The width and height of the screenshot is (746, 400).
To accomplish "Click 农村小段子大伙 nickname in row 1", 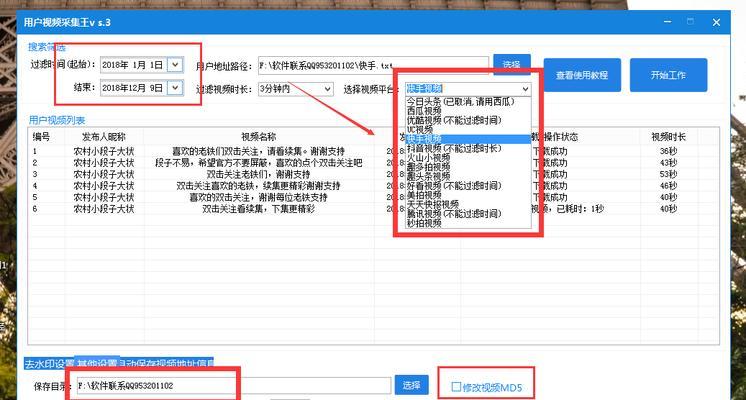I will click(x=104, y=151).
